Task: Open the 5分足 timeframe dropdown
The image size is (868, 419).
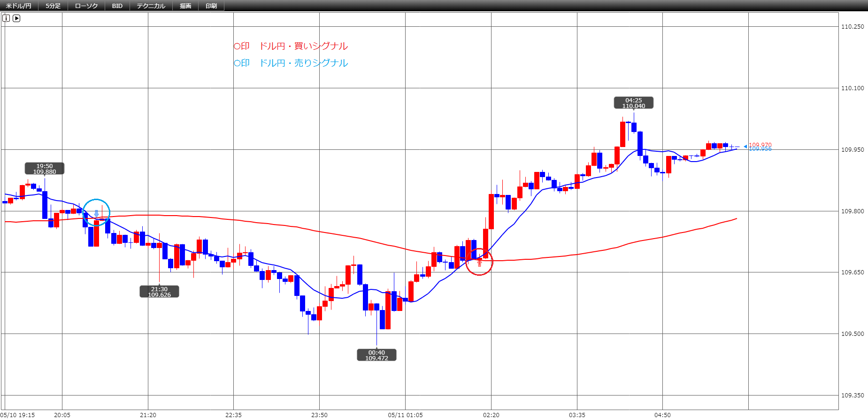Action: coord(53,6)
